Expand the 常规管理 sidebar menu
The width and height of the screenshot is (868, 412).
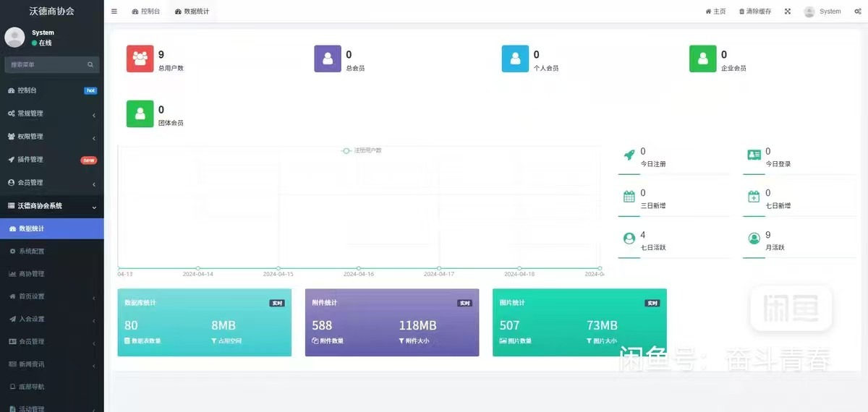51,113
